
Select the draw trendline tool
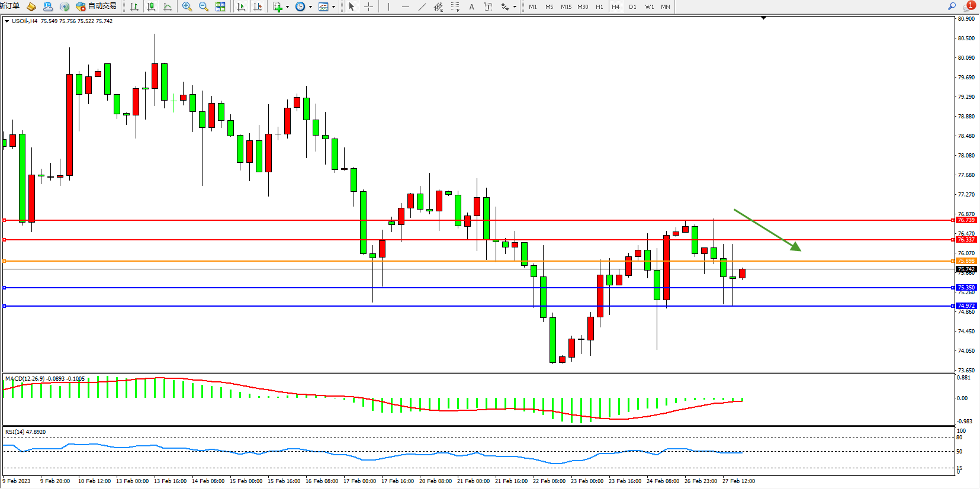(x=422, y=7)
